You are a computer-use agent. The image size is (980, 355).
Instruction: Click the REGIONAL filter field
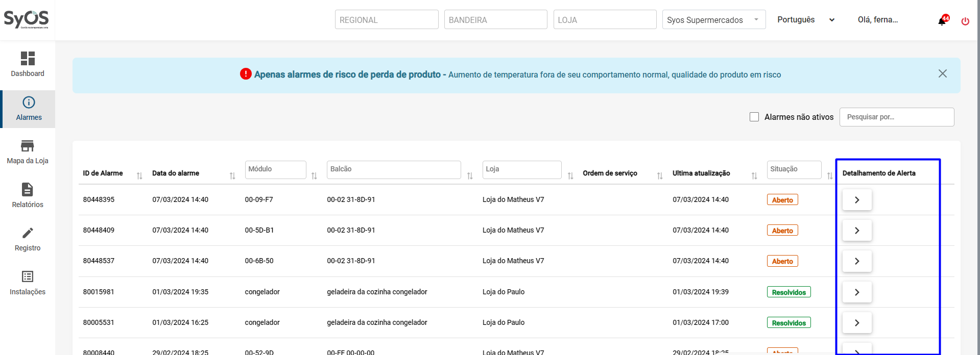387,20
